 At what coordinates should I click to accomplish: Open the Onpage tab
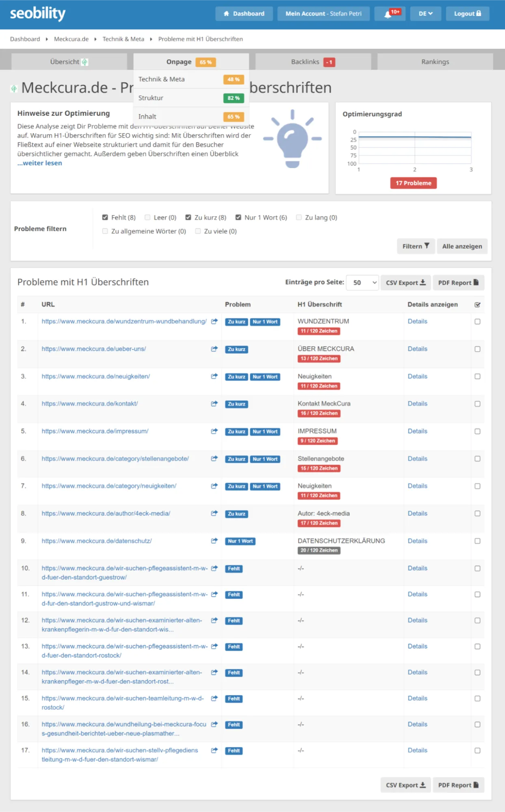coord(191,62)
